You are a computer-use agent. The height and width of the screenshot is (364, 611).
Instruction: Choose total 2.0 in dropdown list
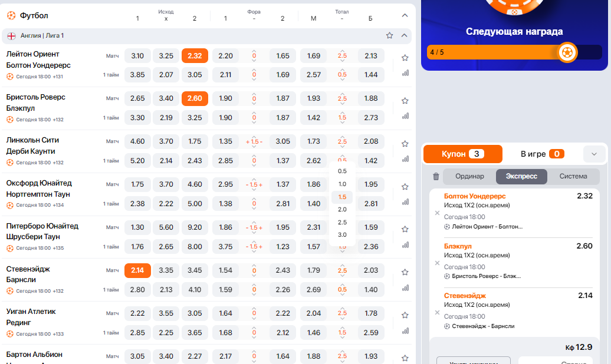tap(342, 210)
